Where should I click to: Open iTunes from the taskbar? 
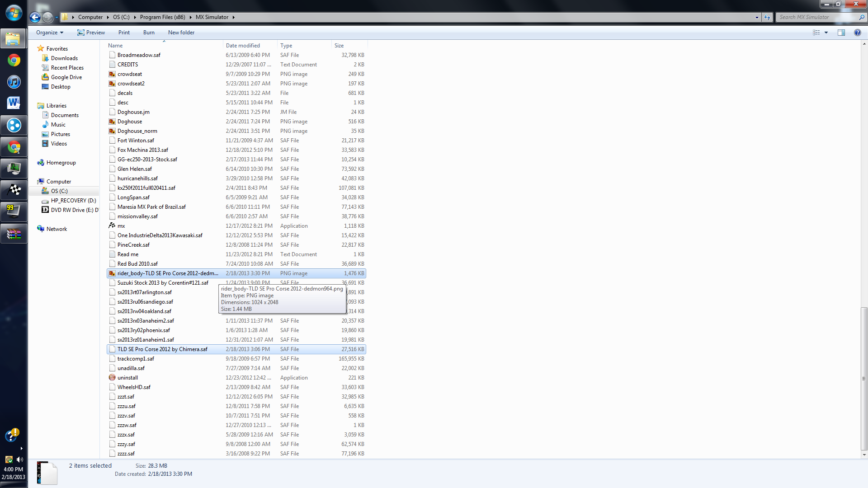point(14,82)
